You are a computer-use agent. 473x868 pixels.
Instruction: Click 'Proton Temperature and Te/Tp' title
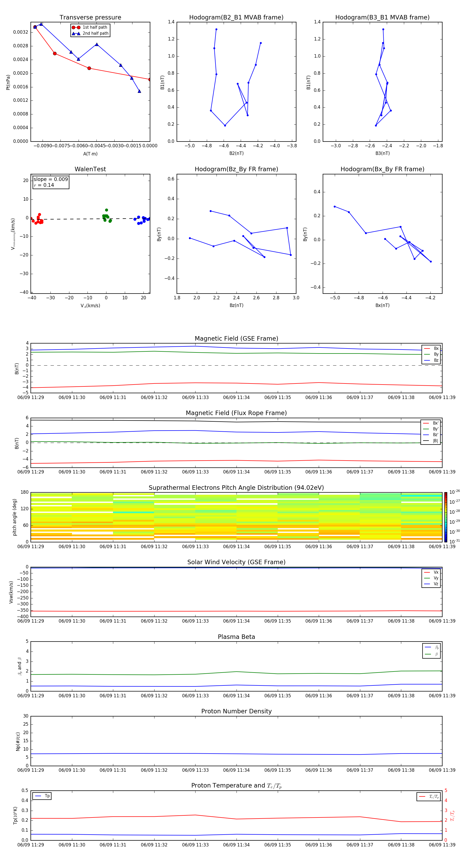coord(236,786)
